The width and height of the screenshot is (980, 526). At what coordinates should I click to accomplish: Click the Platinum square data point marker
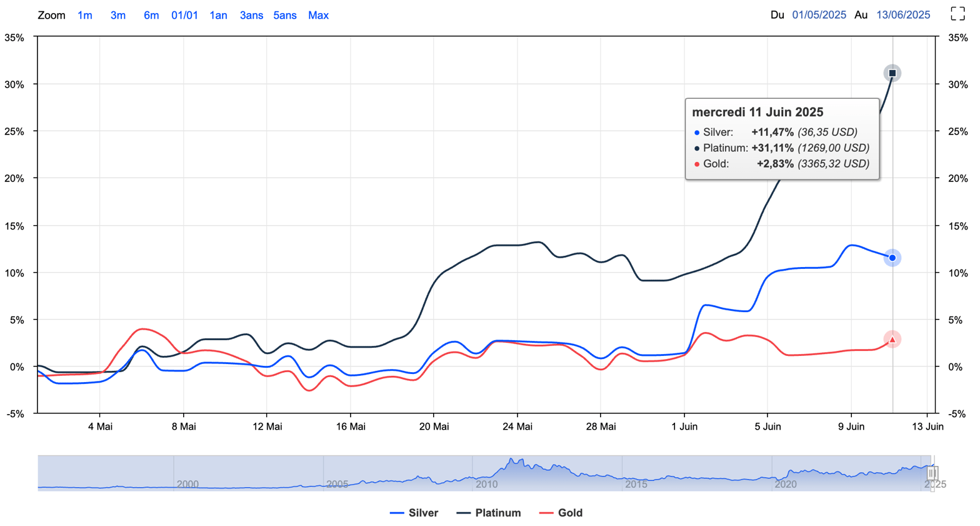pyautogui.click(x=892, y=73)
